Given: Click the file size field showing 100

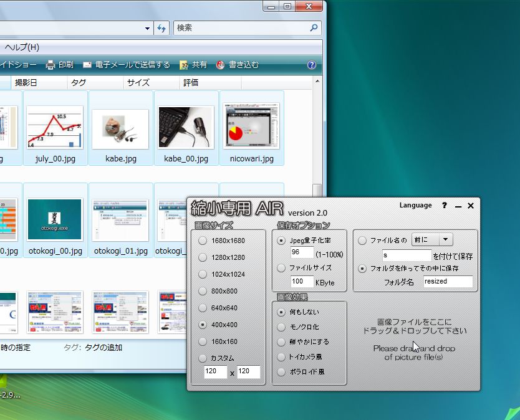Looking at the screenshot, I should tap(302, 282).
